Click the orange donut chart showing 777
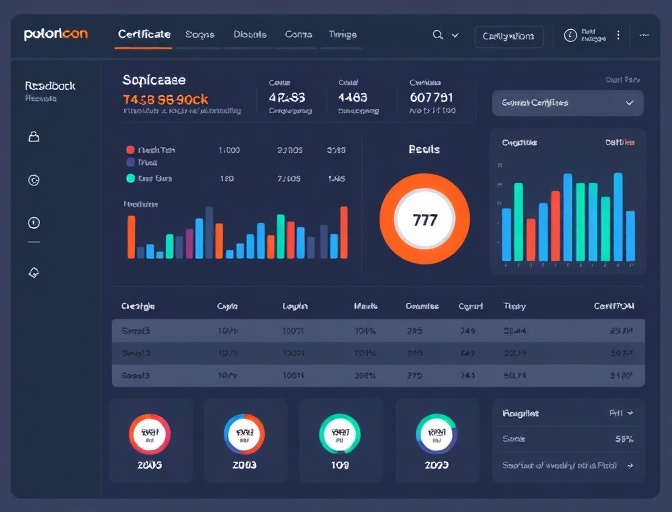Screen dimensions: 672x512 pos(424,220)
